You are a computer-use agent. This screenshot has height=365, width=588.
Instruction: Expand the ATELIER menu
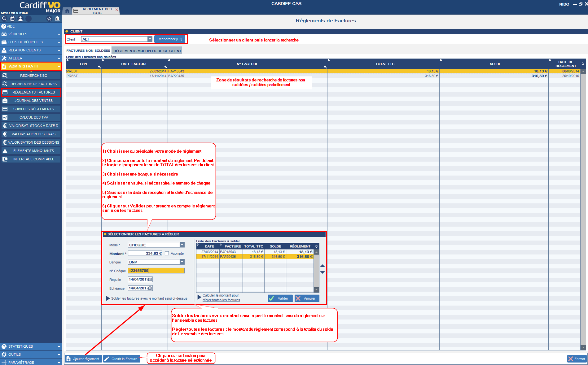[x=31, y=58]
